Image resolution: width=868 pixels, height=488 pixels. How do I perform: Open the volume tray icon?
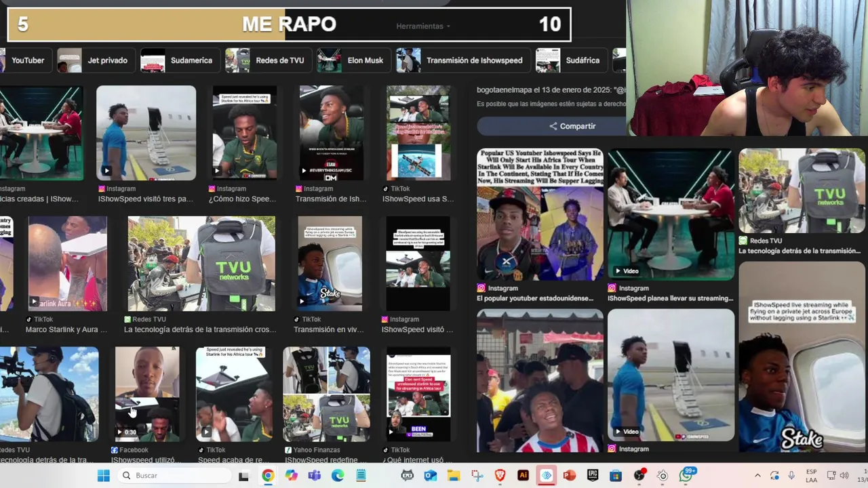(844, 476)
